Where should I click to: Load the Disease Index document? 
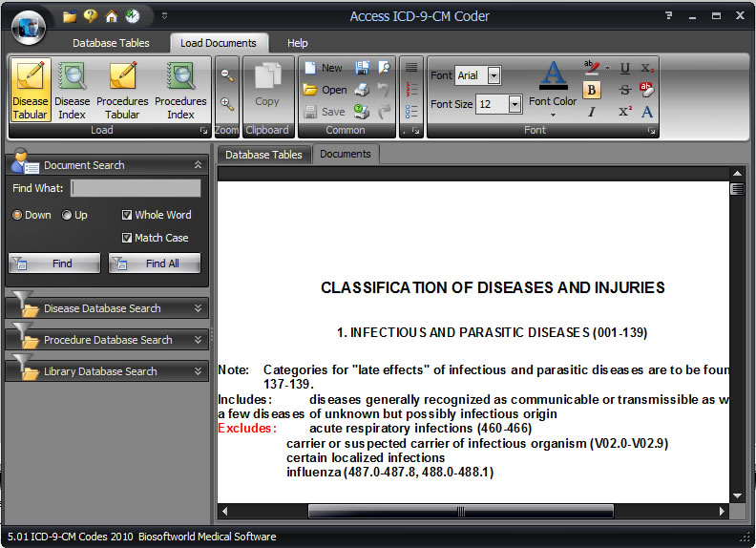coord(72,90)
